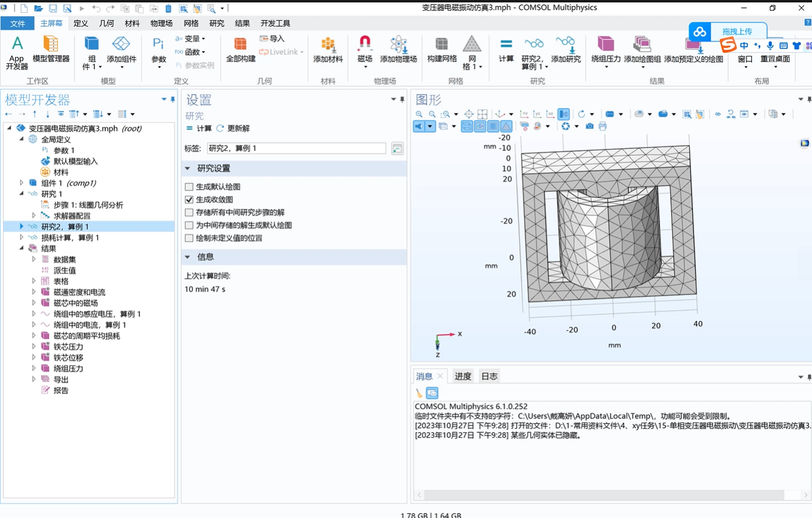Collapse the 研究 1 node
This screenshot has width=812, height=518.
coord(22,194)
